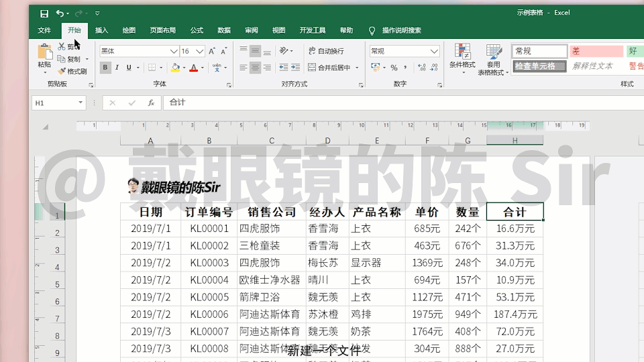The image size is (644, 362).
Task: Select the 检查单元格 cell style
Action: point(539,66)
